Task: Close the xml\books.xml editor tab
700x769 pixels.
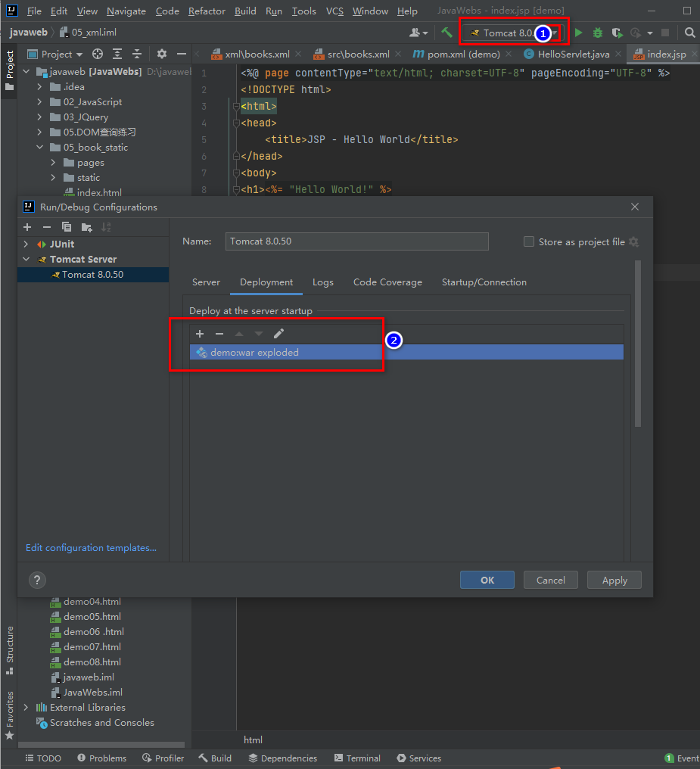Action: [x=298, y=54]
